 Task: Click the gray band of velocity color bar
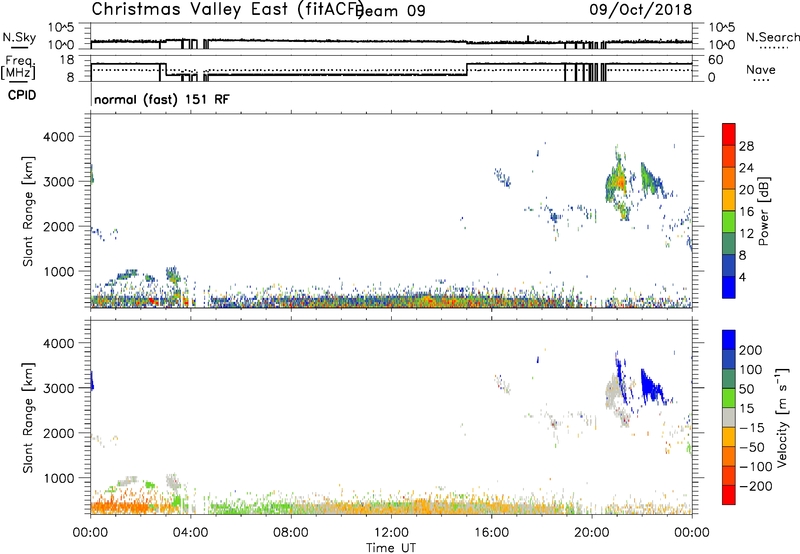(x=729, y=417)
